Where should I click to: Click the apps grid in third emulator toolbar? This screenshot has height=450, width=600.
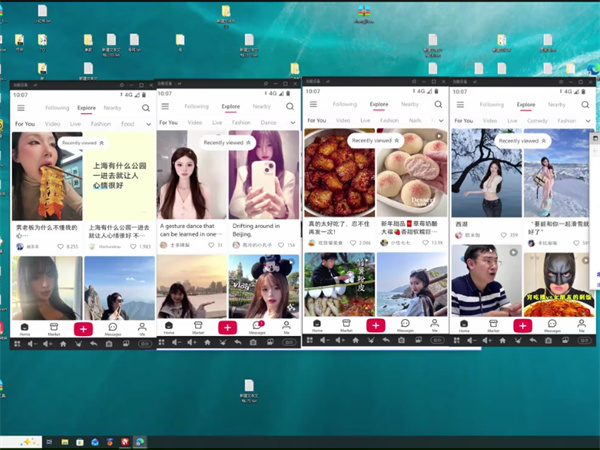310,340
